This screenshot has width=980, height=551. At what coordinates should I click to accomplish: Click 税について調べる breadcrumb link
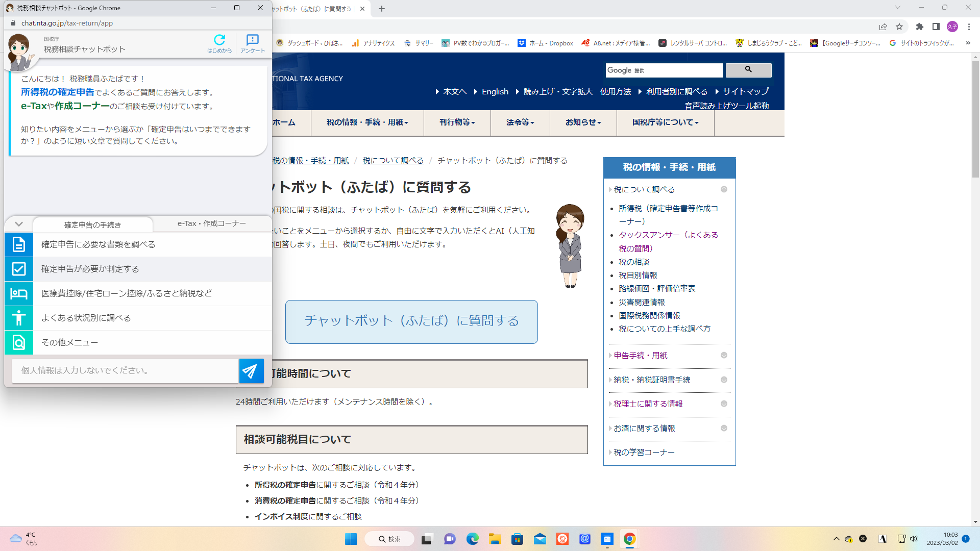(393, 161)
